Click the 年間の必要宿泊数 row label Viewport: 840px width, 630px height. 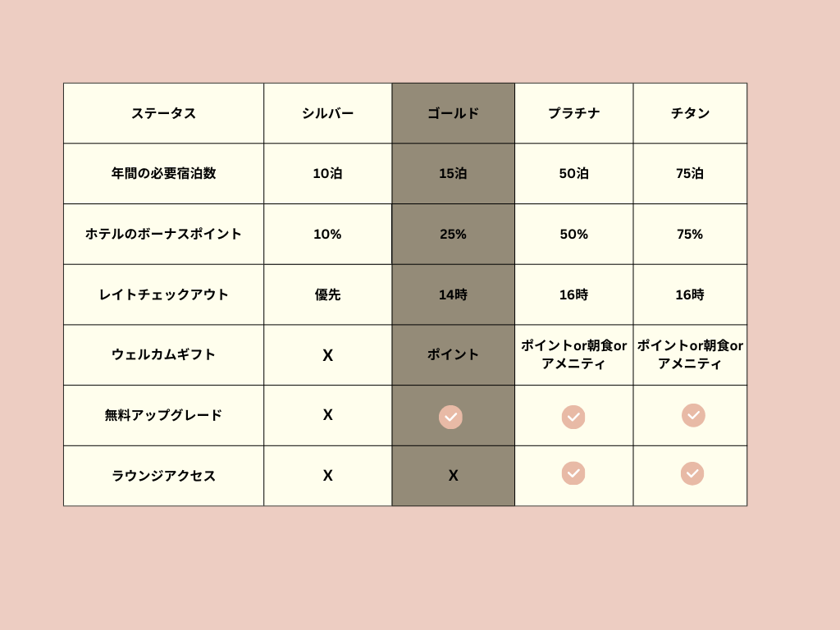[163, 173]
